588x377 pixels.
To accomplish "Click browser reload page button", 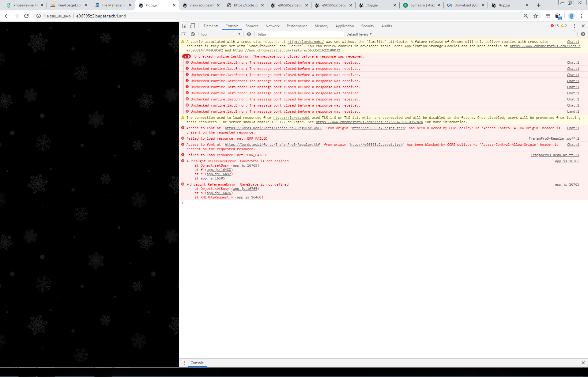I will [x=26, y=16].
